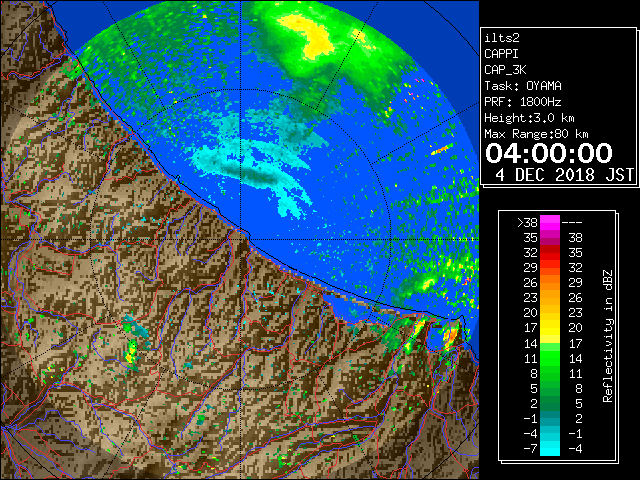
Task: Click the small inland yellow echo southwest of center
Action: (x=131, y=352)
